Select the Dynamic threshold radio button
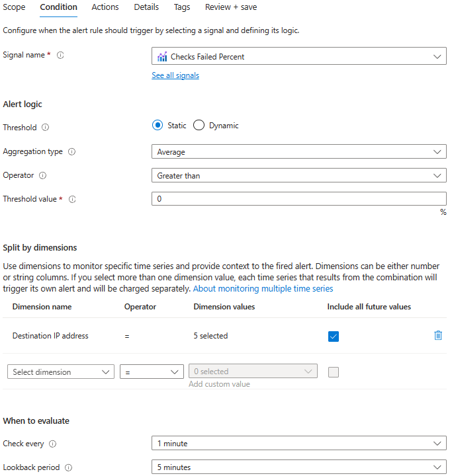The width and height of the screenshot is (452, 476). pos(199,126)
